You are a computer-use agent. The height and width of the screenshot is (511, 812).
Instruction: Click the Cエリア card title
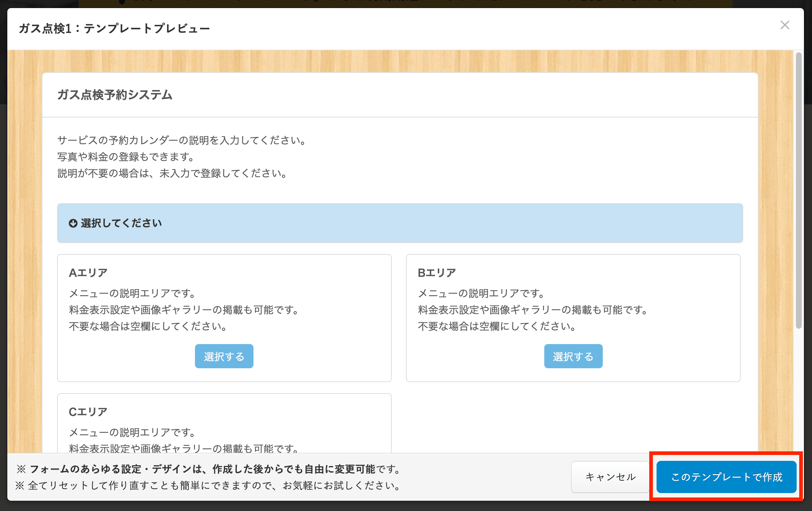(x=88, y=412)
